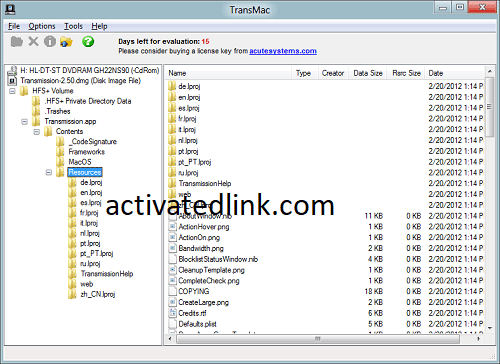Collapse the HFS+ Volume tree node
The image size is (500, 364).
click(x=12, y=91)
